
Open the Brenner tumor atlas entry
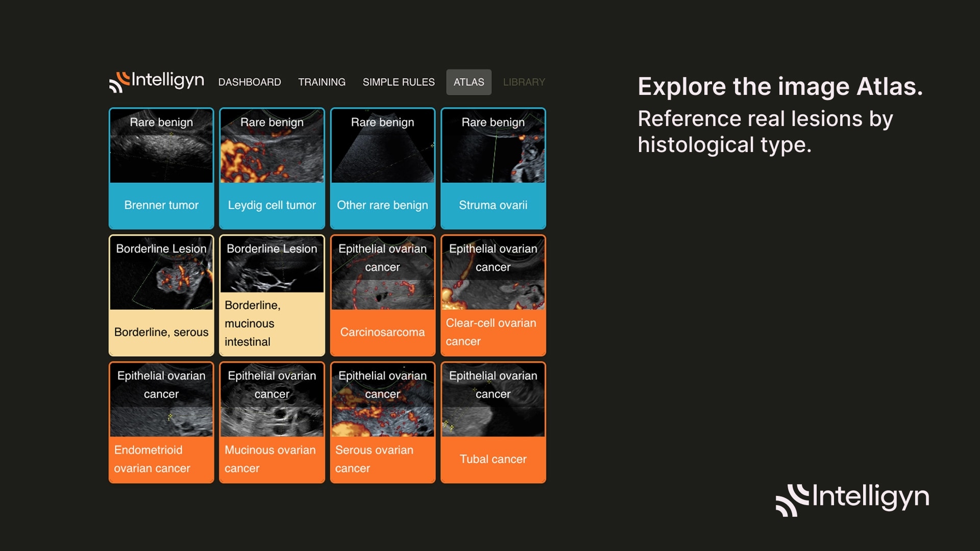click(x=161, y=168)
